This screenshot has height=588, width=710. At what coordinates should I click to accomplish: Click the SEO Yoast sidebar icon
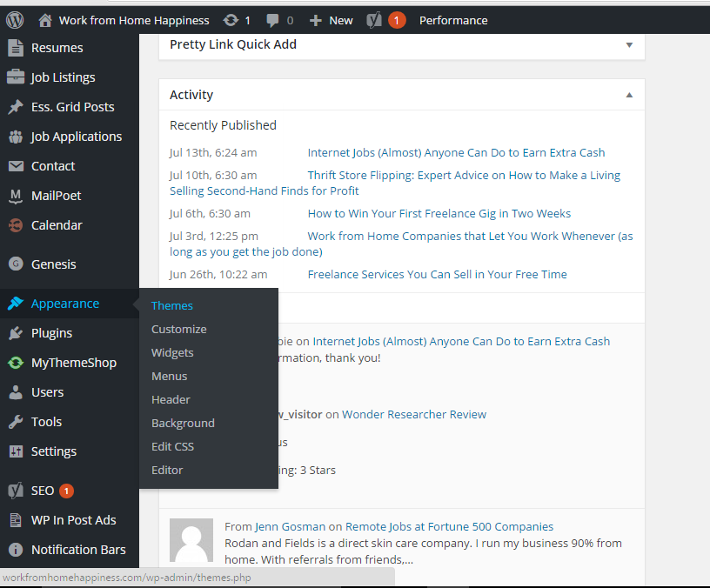pos(16,491)
